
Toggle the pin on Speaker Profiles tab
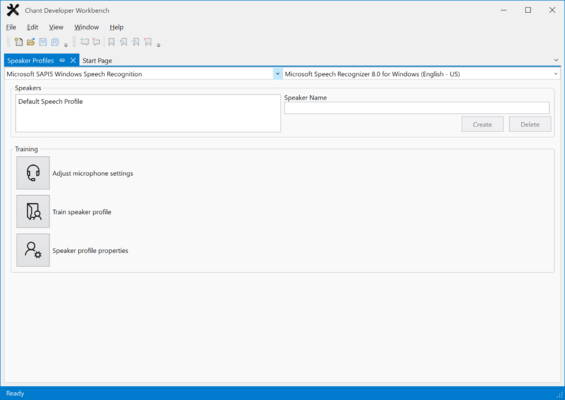click(x=62, y=60)
